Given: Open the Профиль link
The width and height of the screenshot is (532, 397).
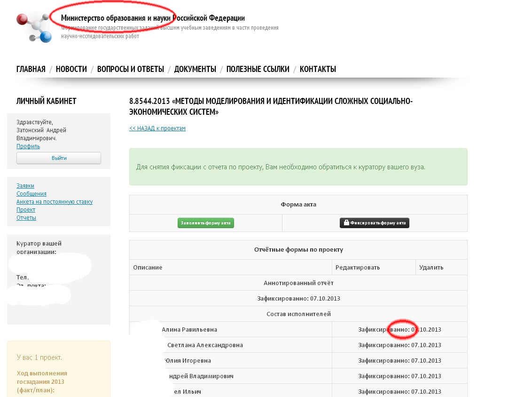Looking at the screenshot, I should [28, 146].
